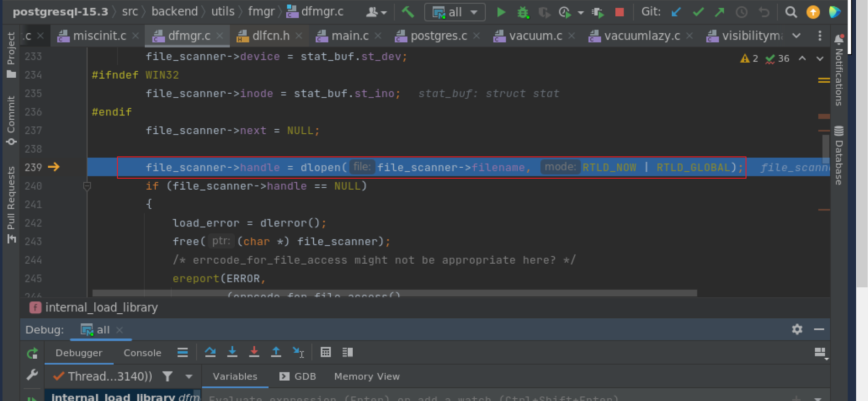The image size is (868, 401).
Task: Click the layout settings icon at the right of the debug toolbar
Action: click(x=820, y=353)
